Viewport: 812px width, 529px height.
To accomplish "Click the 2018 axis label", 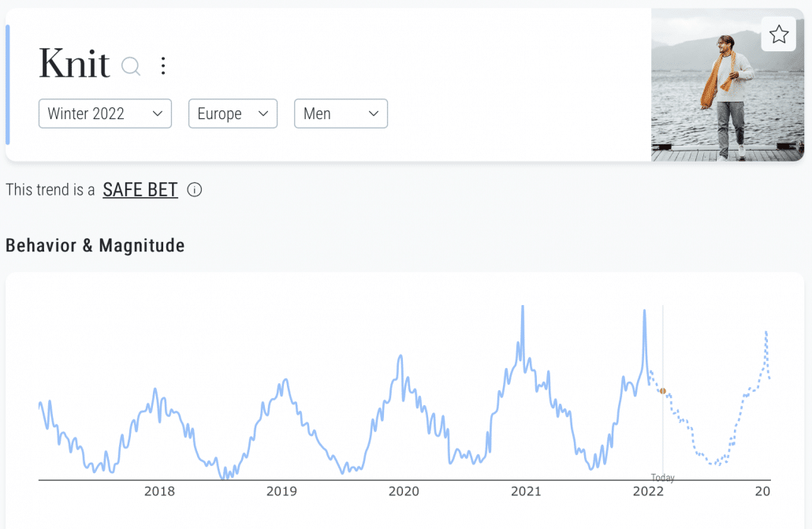I will pyautogui.click(x=159, y=491).
